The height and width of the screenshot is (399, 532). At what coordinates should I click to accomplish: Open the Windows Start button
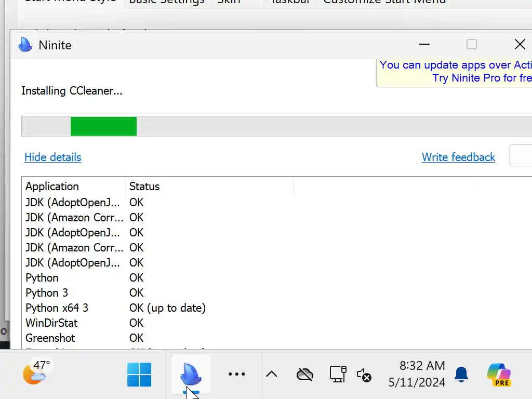point(139,375)
